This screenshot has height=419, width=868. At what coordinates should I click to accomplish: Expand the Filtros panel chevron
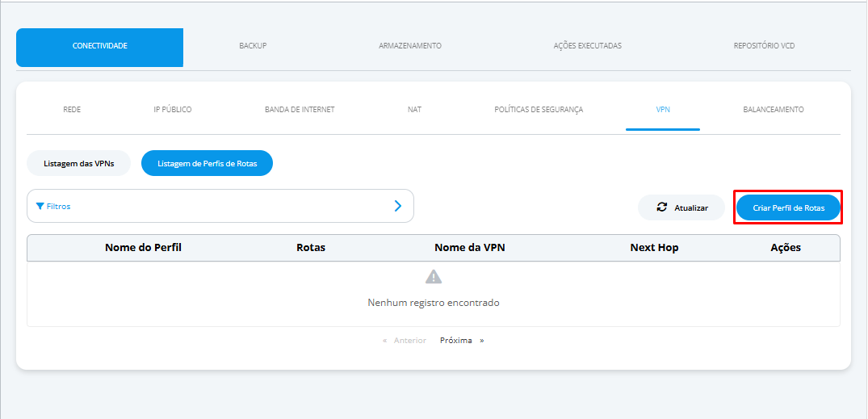(x=398, y=206)
